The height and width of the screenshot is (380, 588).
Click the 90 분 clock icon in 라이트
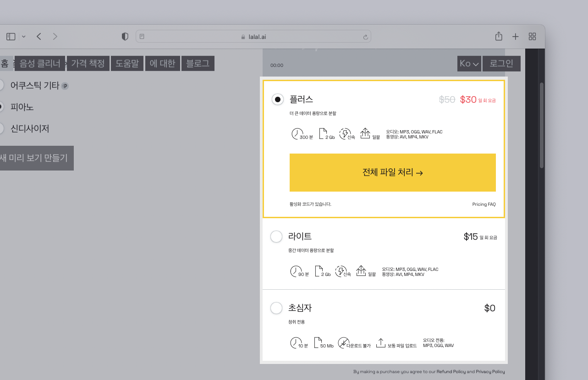coord(296,271)
